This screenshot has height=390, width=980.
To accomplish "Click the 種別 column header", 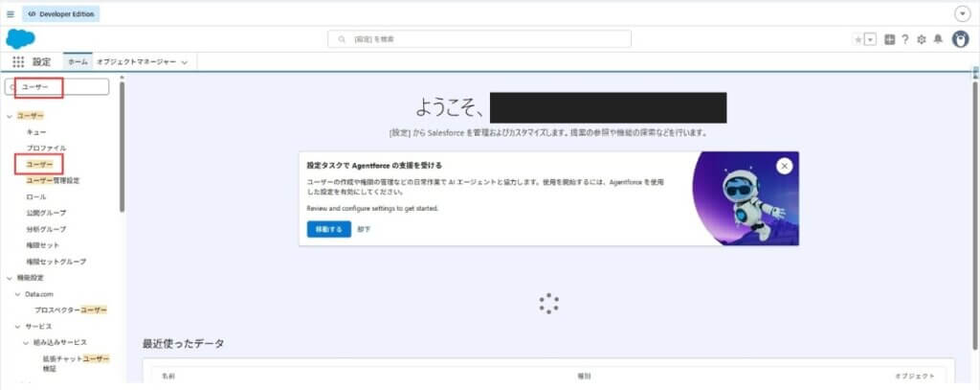I will 584,377.
